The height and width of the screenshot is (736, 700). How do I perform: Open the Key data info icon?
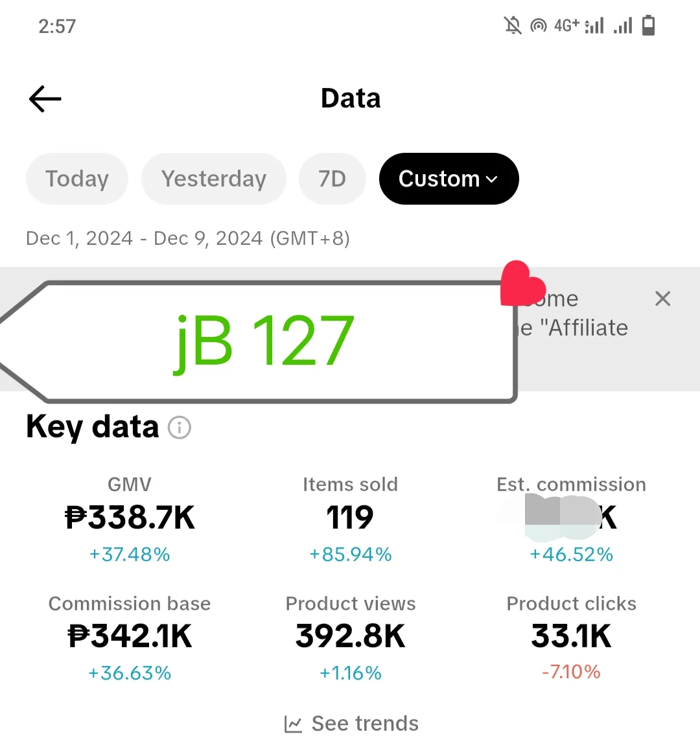(180, 428)
